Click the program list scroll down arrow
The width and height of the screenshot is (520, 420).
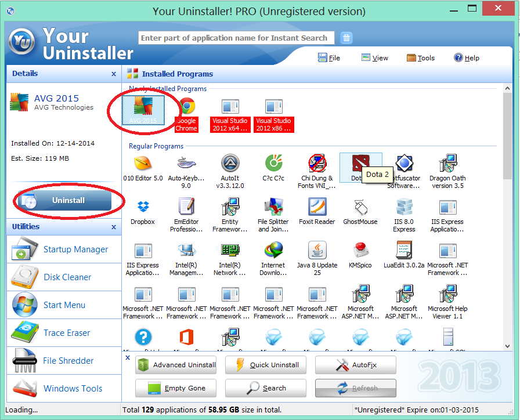coord(507,346)
